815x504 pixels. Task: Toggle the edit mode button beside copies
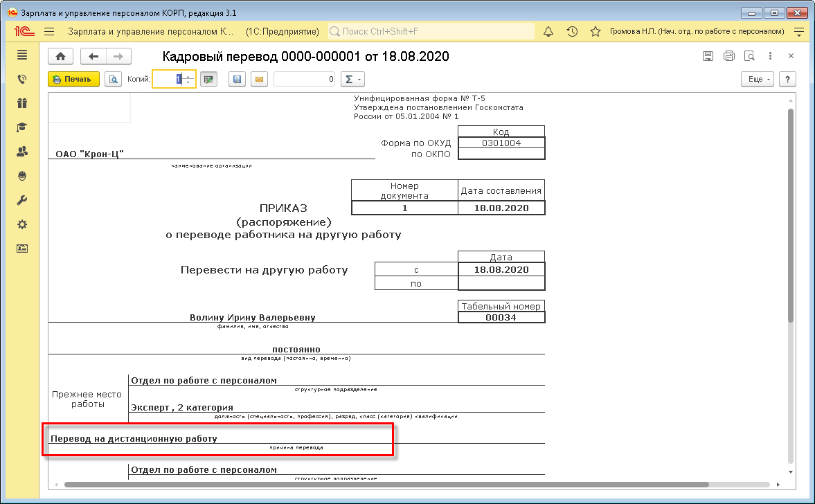208,79
